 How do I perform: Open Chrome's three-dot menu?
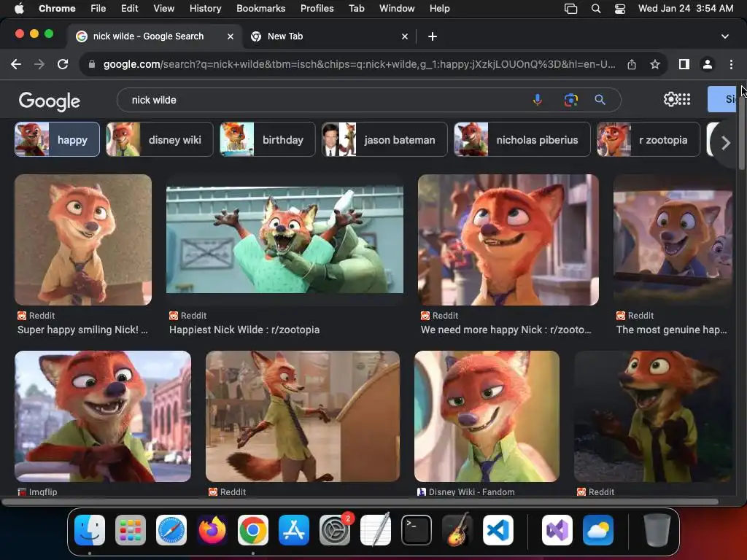731,64
